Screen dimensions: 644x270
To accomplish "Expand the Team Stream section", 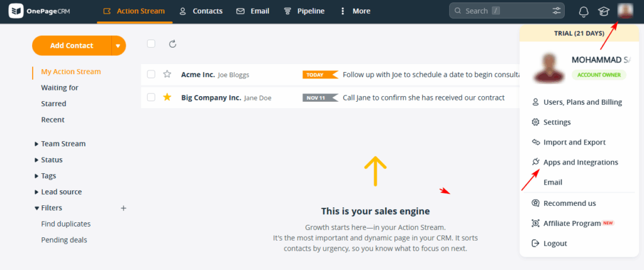I will (60, 144).
